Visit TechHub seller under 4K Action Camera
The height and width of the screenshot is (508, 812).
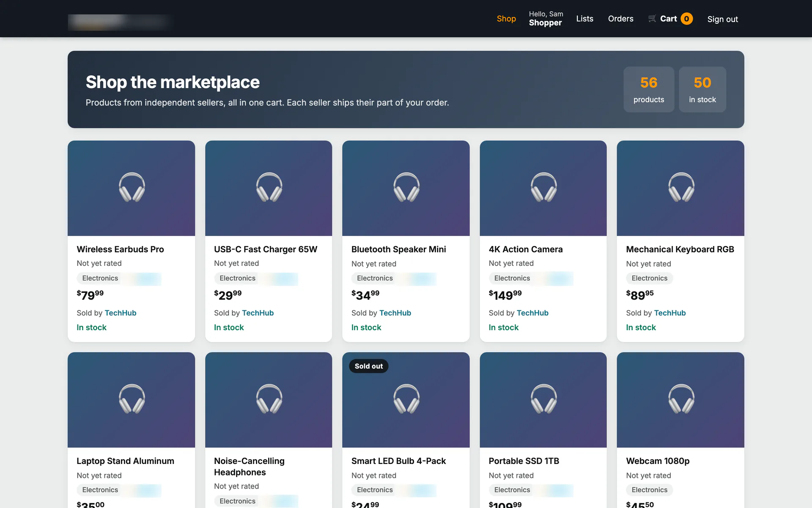533,313
